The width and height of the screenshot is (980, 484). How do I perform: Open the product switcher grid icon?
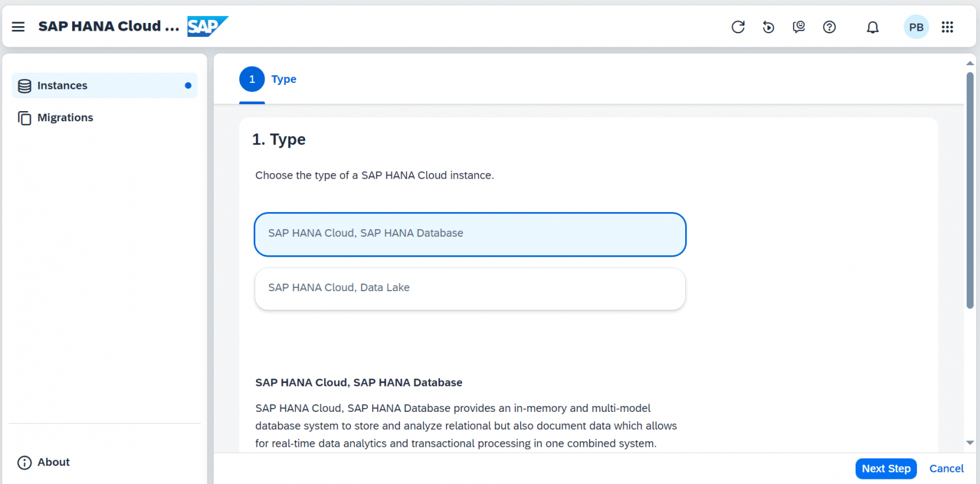[x=947, y=27]
